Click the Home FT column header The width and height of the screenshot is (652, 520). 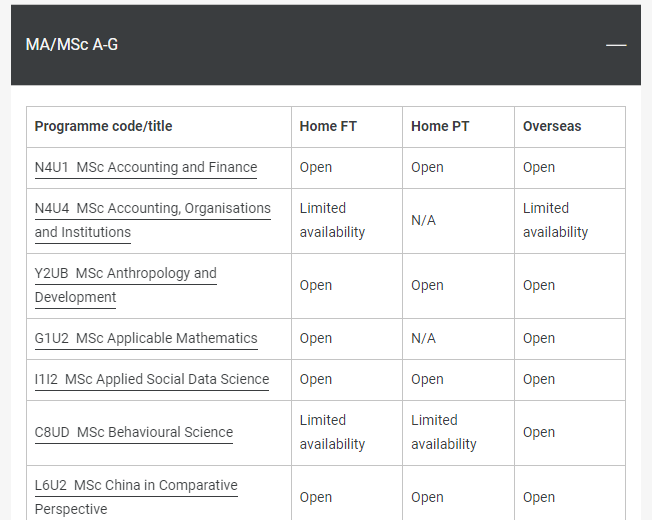(x=328, y=127)
